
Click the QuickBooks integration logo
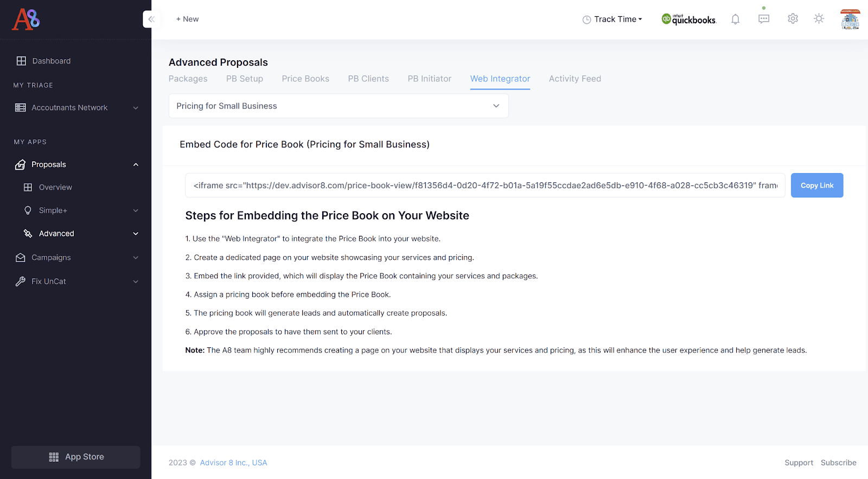689,20
